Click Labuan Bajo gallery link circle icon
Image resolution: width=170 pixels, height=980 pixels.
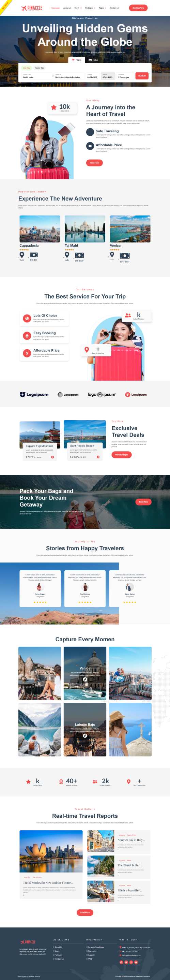pyautogui.click(x=85, y=735)
